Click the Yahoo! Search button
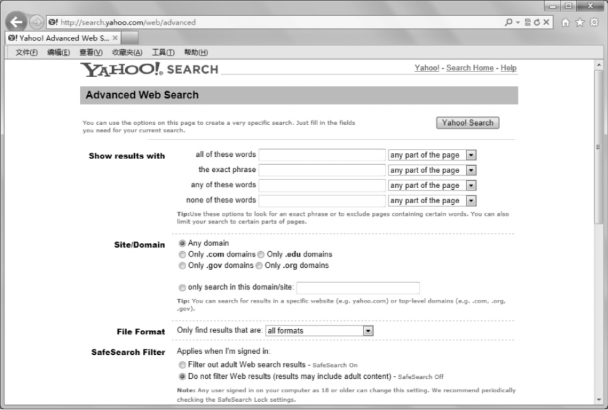 click(x=468, y=123)
